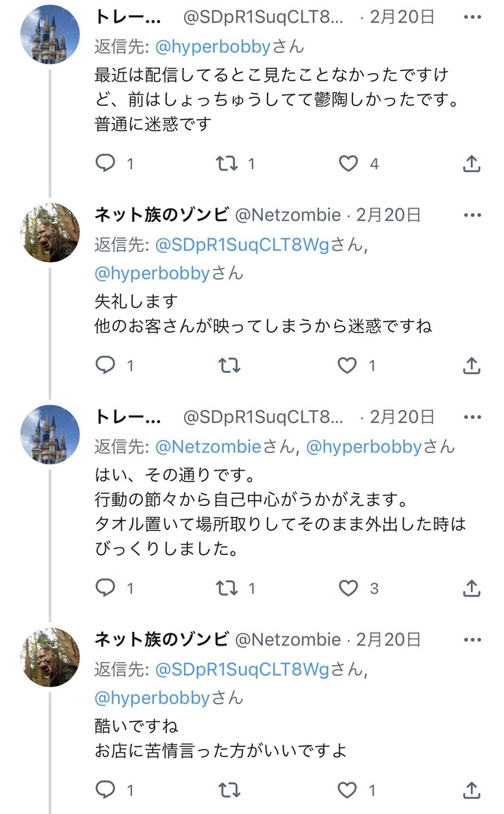504x814 pixels.
Task: Reply to the first tweet about 配信
Action: point(106,164)
